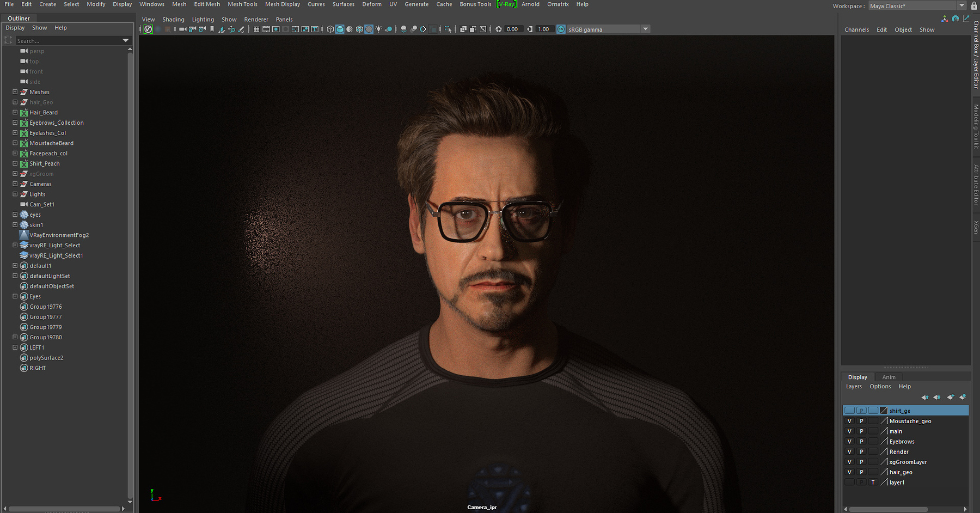Open the sRGB gamma dropdown
Screen dimensions: 980x513
[x=646, y=29]
